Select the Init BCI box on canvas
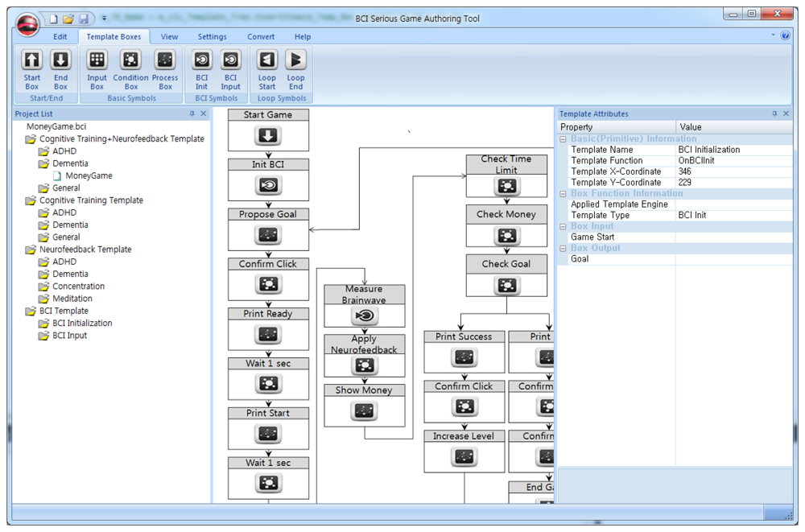Screen dimensions: 805x532 (268, 179)
